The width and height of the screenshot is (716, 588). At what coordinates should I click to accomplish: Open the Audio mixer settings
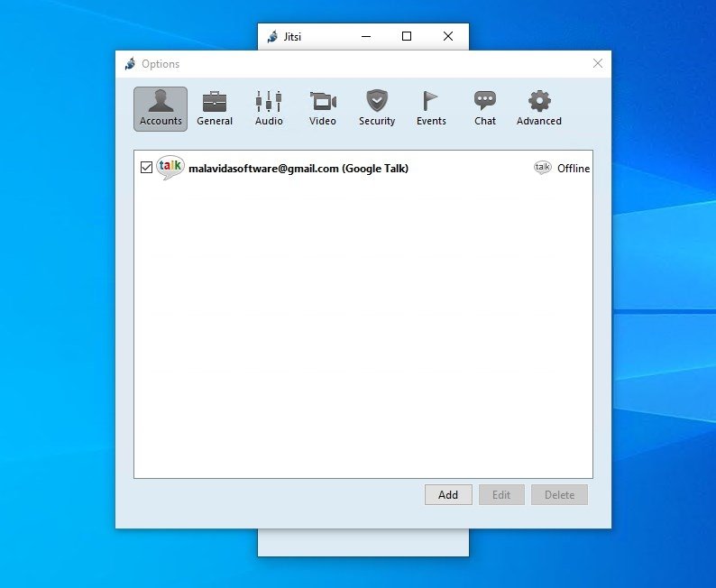269,109
